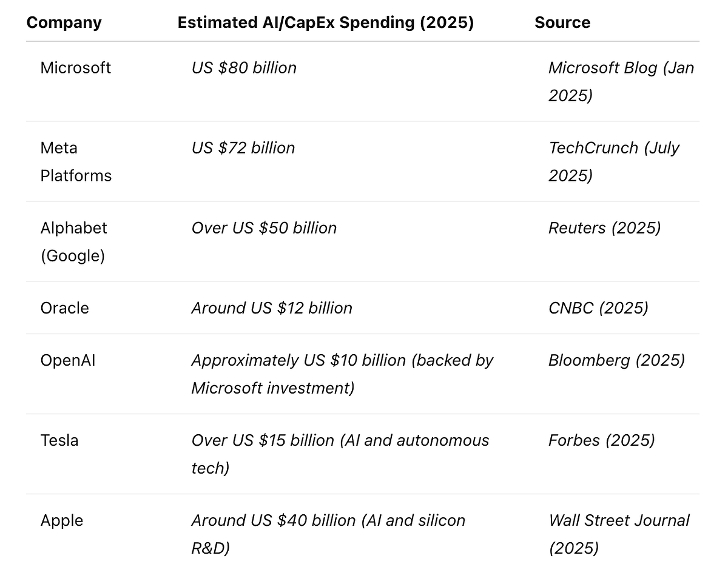Click the Source column header
Image resolution: width=728 pixels, height=584 pixels.
pyautogui.click(x=562, y=23)
